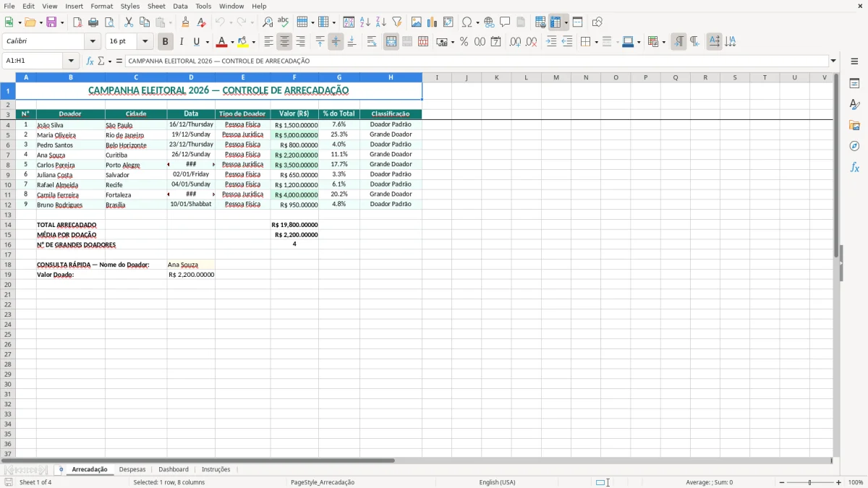868x488 pixels.
Task: Apply the yellow background color swatch
Action: click(x=243, y=42)
